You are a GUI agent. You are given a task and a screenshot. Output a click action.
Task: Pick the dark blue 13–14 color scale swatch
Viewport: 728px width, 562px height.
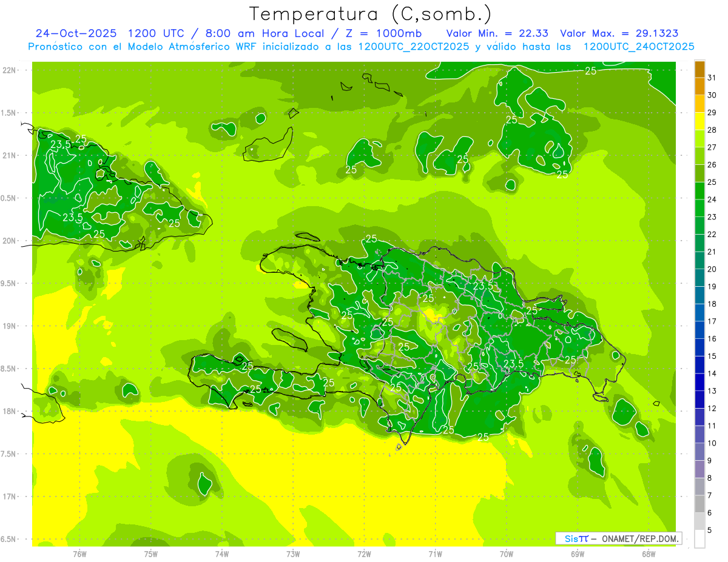click(699, 382)
